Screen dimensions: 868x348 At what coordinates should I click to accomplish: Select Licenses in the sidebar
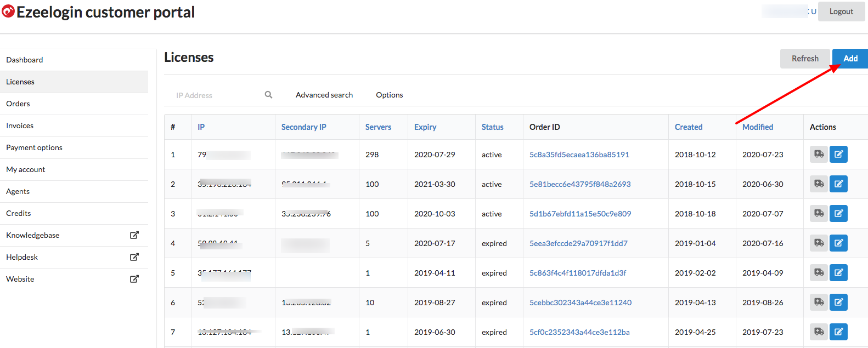(74, 82)
